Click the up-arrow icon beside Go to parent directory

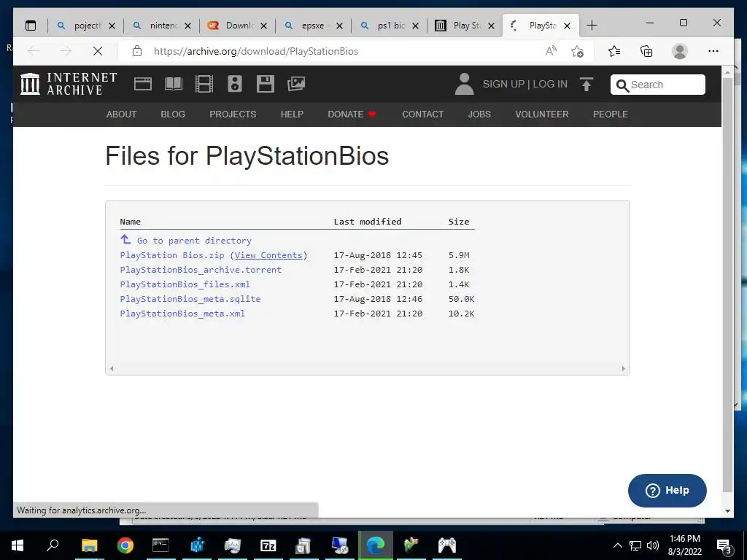pos(125,239)
